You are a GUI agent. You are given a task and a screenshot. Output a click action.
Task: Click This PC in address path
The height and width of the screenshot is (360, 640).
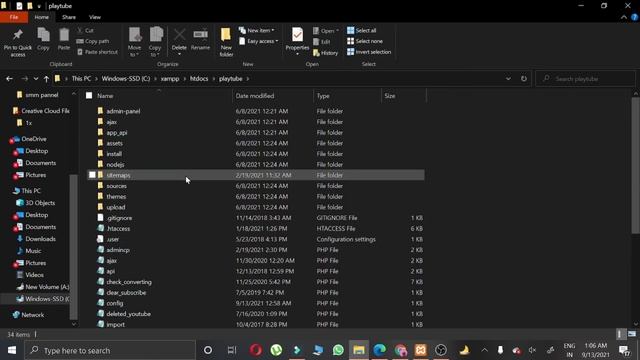tap(81, 78)
